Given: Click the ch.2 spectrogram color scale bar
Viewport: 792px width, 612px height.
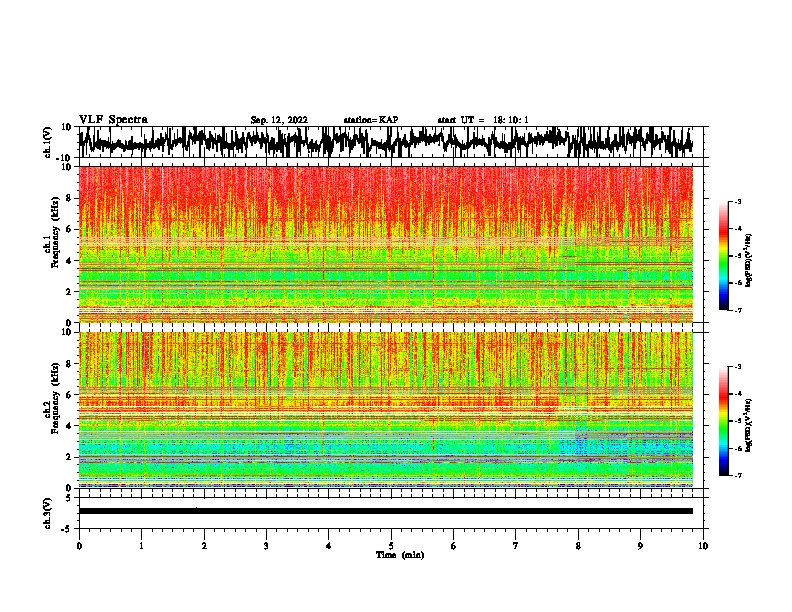Looking at the screenshot, I should 723,421.
